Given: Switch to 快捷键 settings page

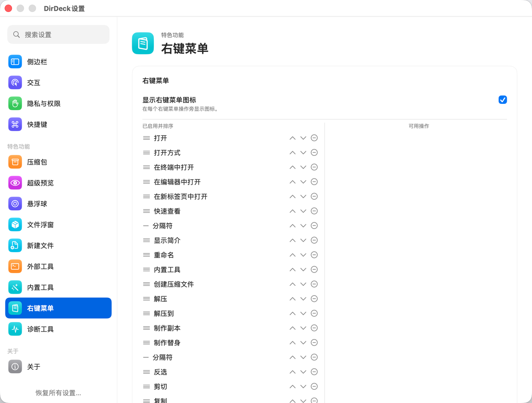Looking at the screenshot, I should click(x=58, y=124).
